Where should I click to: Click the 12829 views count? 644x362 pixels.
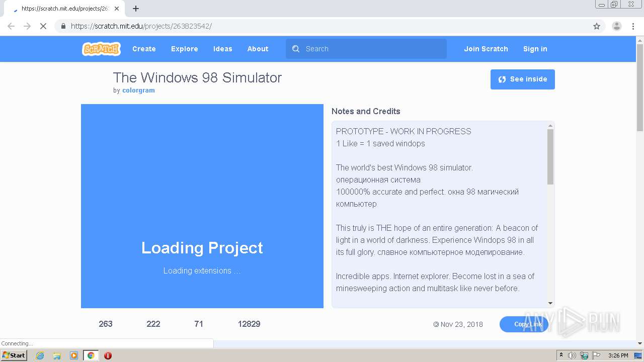tap(249, 324)
